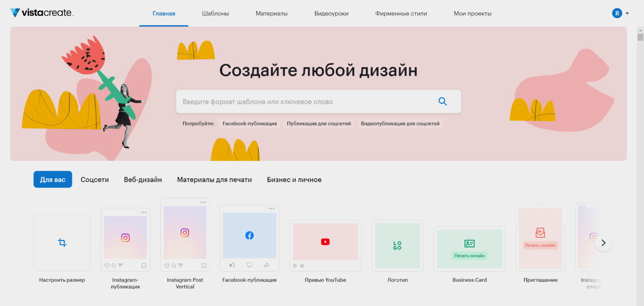Open the R user avatar
Screen dimensions: 644x306
point(617,13)
